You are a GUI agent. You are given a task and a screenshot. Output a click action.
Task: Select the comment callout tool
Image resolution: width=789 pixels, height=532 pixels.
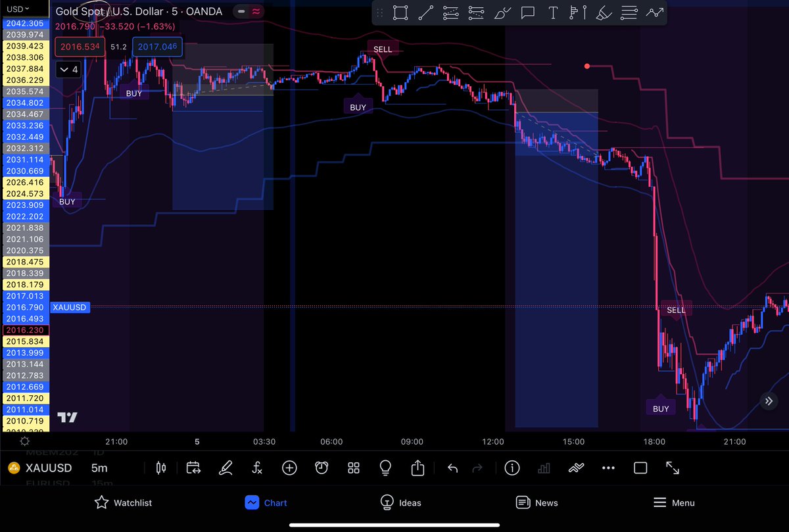click(x=527, y=12)
